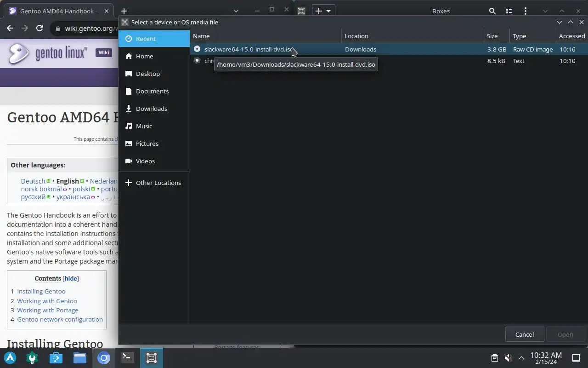
Task: Open Boxes search icon
Action: 492,11
